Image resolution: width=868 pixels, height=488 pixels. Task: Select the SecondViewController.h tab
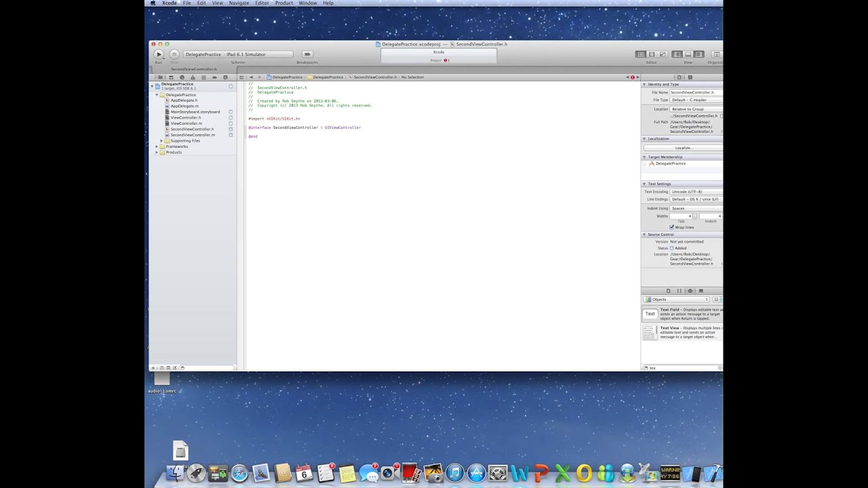[194, 69]
